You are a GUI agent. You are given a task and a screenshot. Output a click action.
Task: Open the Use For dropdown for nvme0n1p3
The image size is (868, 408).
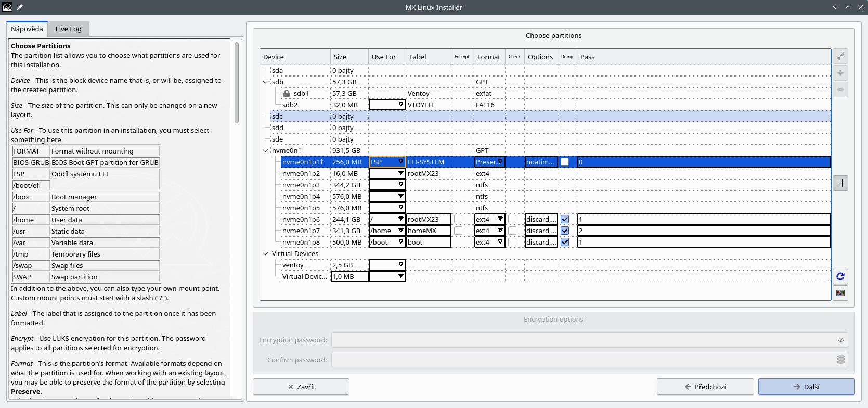(x=387, y=185)
